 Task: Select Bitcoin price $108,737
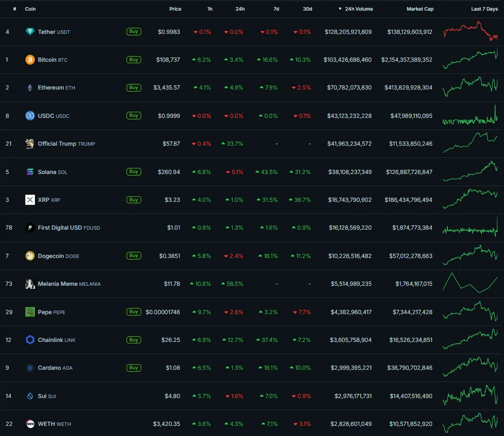point(168,60)
